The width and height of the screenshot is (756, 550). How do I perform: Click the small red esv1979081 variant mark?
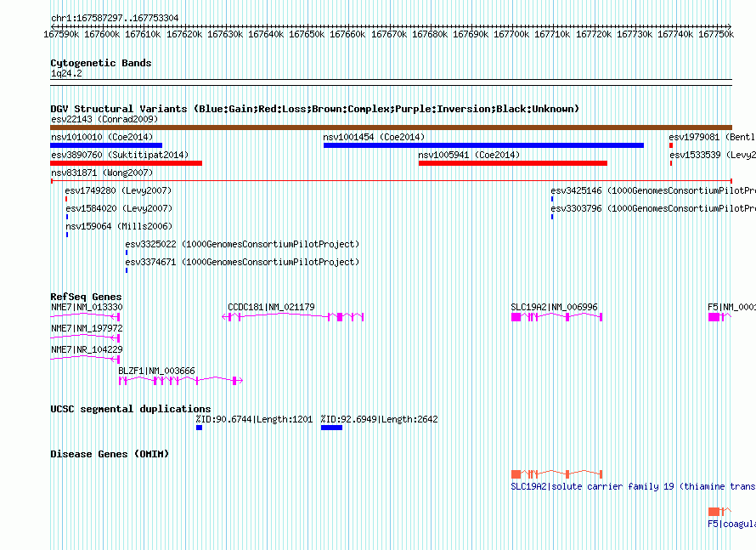click(671, 145)
